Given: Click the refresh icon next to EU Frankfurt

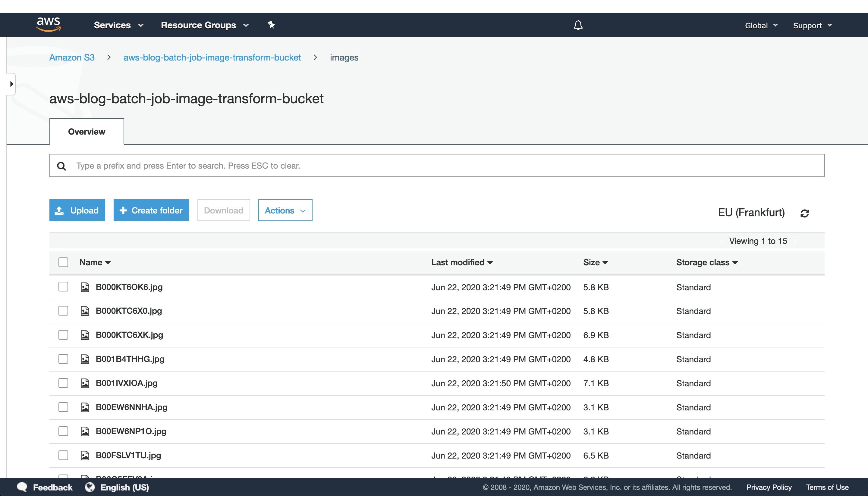Looking at the screenshot, I should 805,213.
